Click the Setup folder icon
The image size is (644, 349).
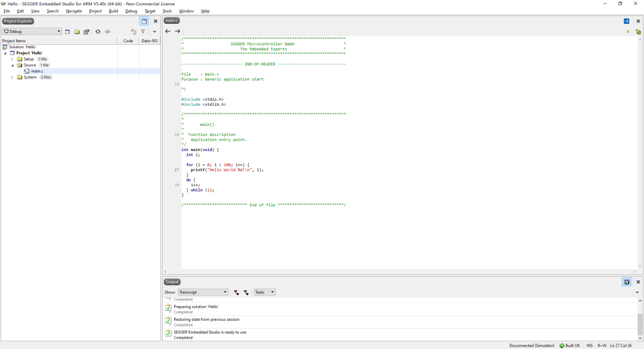click(x=19, y=59)
